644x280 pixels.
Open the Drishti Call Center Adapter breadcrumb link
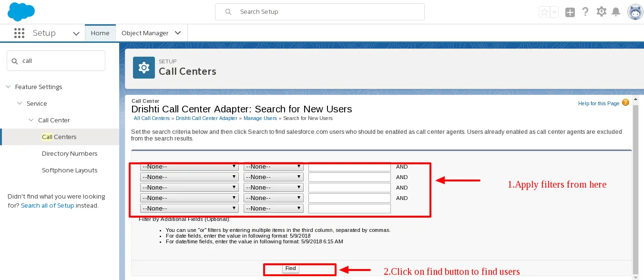tap(206, 118)
